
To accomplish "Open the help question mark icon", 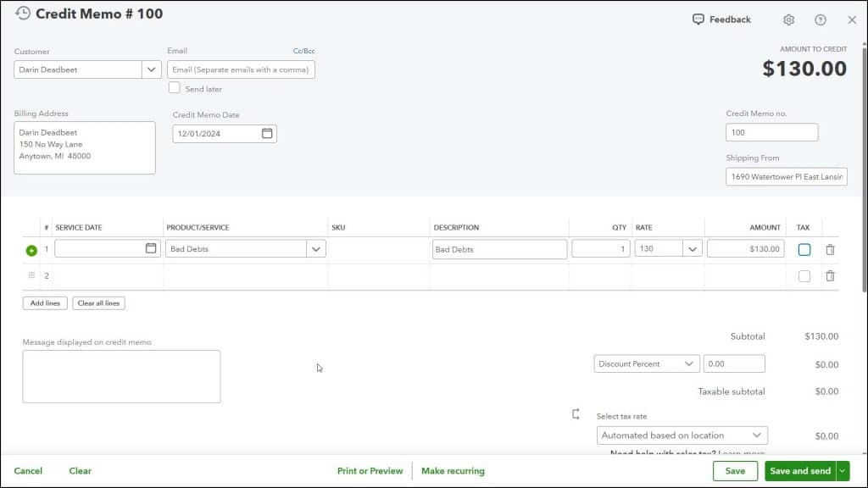I will click(821, 20).
